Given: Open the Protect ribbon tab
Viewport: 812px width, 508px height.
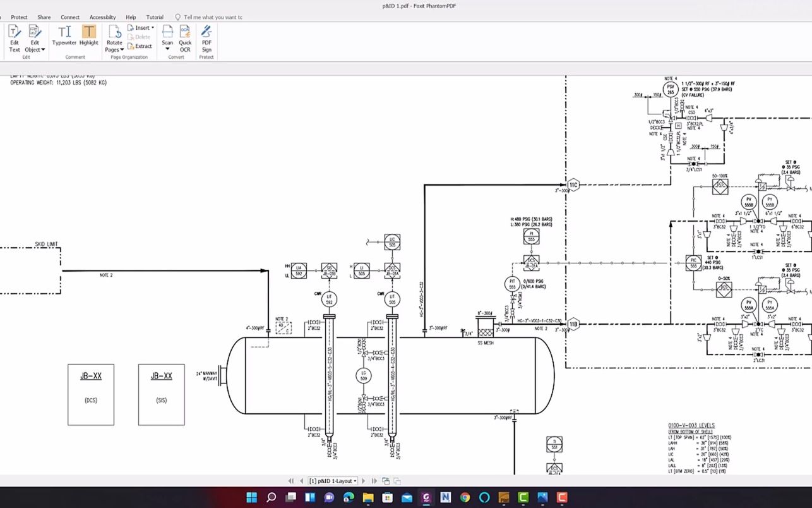Looking at the screenshot, I should pos(19,17).
